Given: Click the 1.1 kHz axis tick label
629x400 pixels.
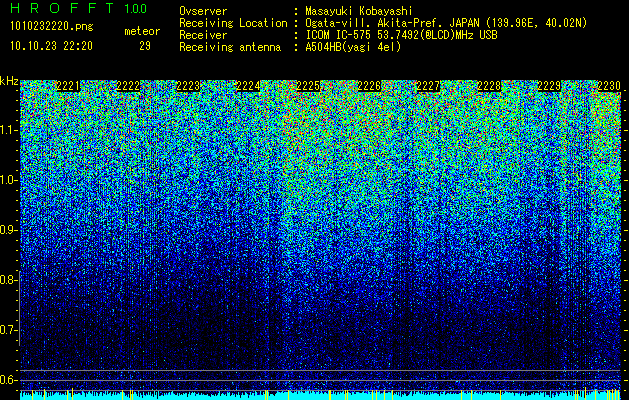Looking at the screenshot, I should 8,130.
